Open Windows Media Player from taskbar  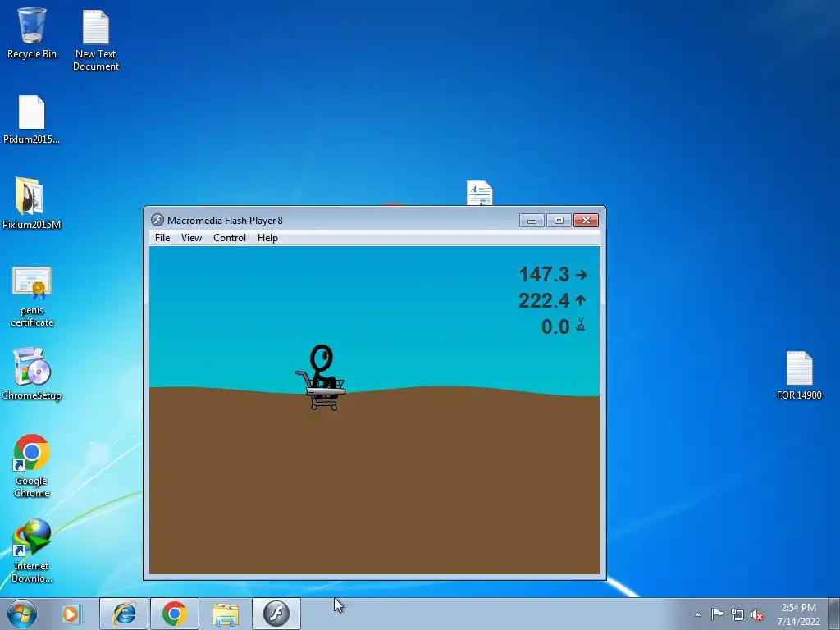point(71,614)
